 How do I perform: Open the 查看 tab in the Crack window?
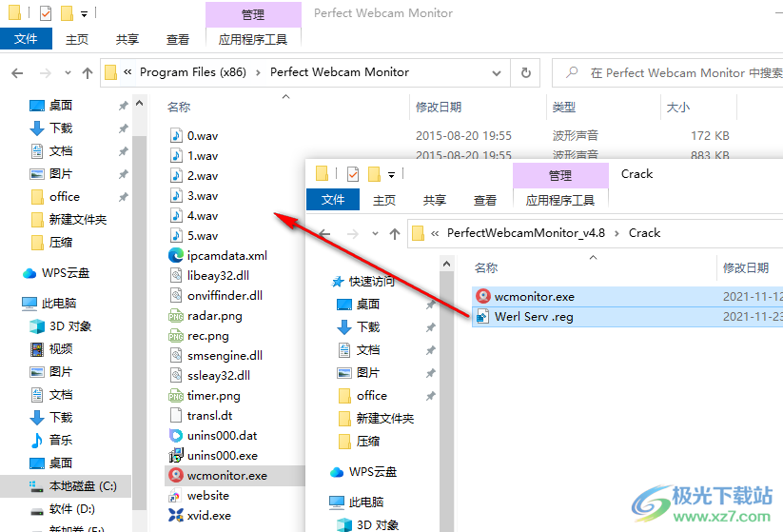pyautogui.click(x=485, y=200)
